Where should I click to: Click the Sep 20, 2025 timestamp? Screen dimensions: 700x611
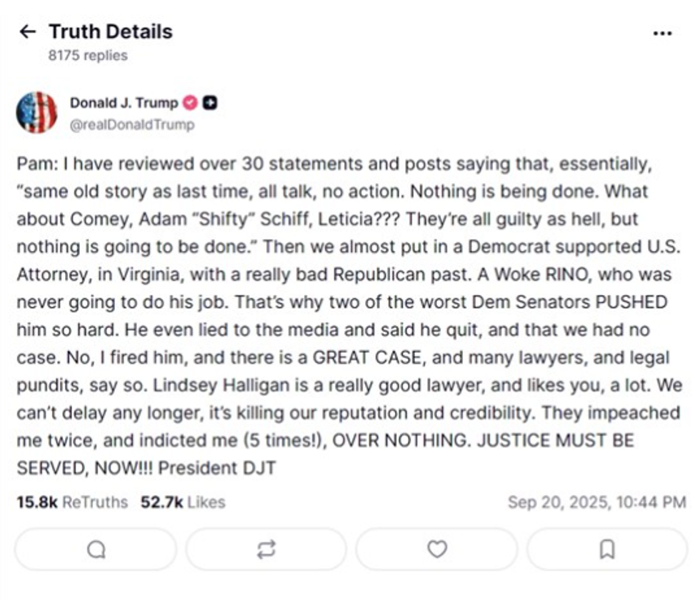[596, 502]
